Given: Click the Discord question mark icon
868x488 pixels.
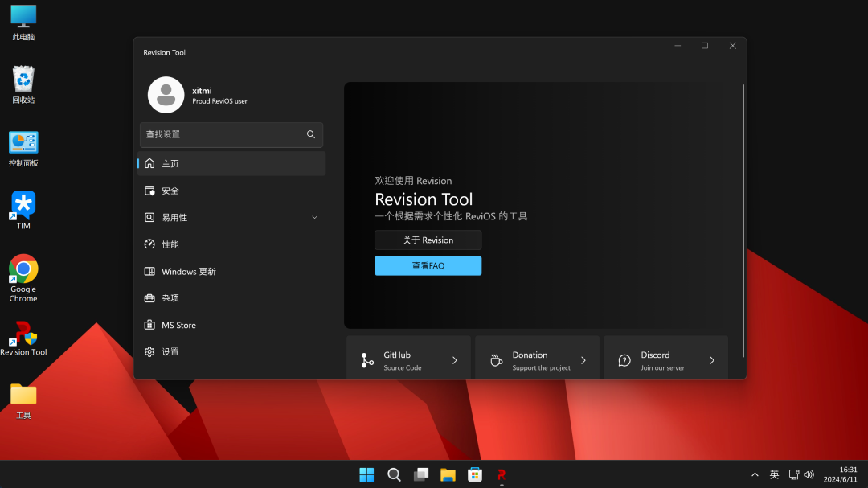Looking at the screenshot, I should click(624, 361).
